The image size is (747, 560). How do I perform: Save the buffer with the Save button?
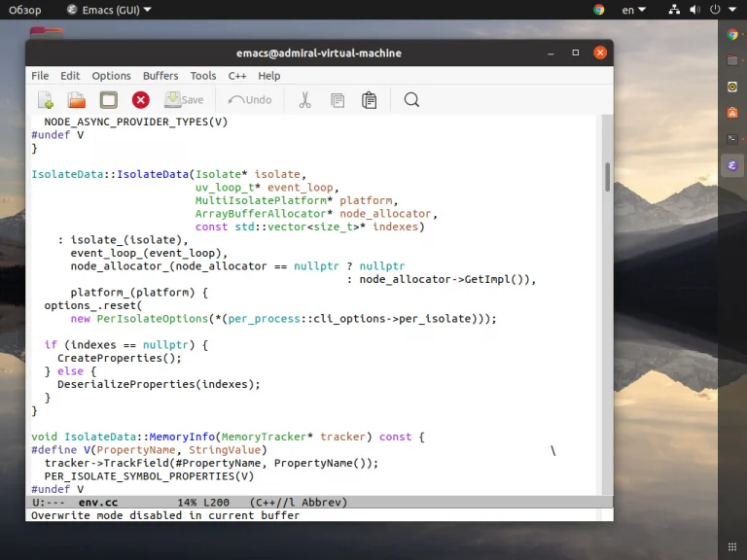pyautogui.click(x=184, y=99)
